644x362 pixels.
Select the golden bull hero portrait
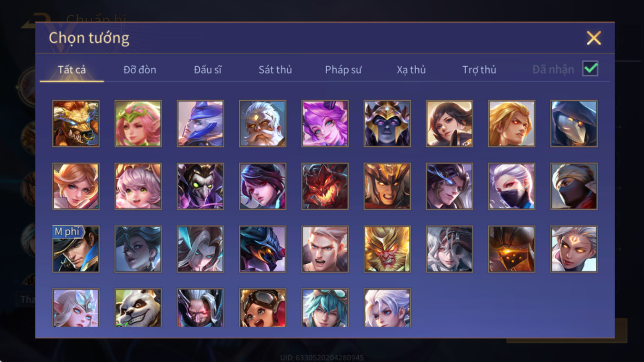pyautogui.click(x=76, y=124)
